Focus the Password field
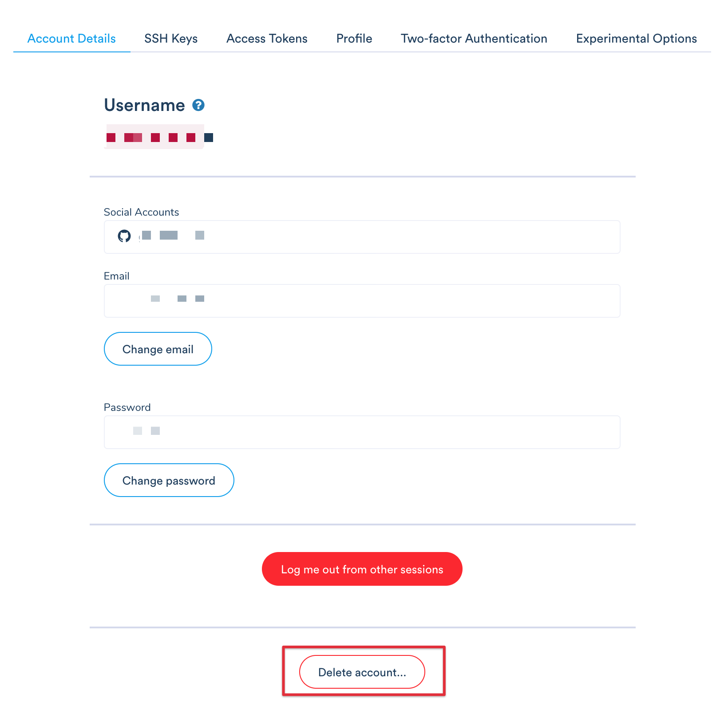Viewport: 728px width, 710px height. coord(362,432)
